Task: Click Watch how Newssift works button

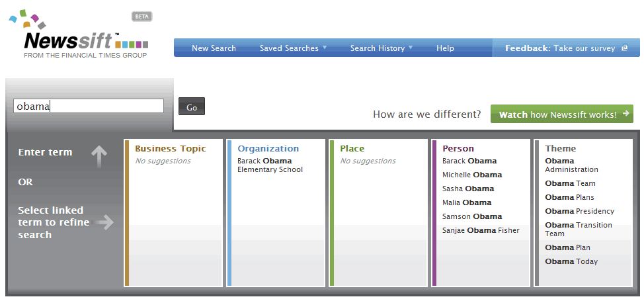Action: coord(561,114)
